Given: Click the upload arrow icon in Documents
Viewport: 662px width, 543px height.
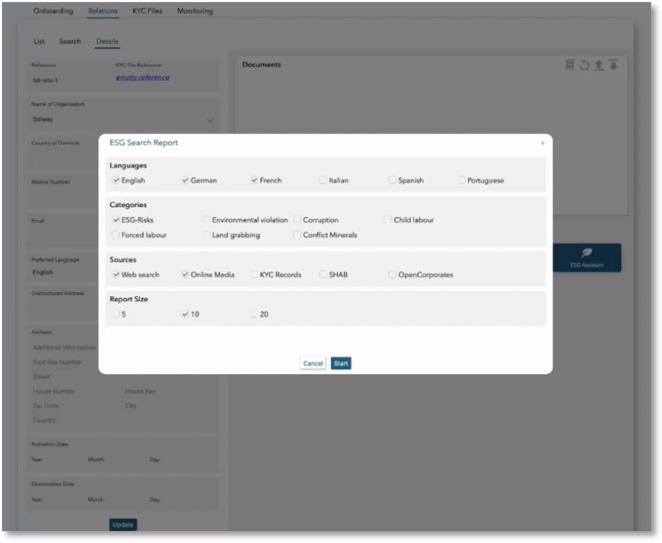Looking at the screenshot, I should (598, 65).
